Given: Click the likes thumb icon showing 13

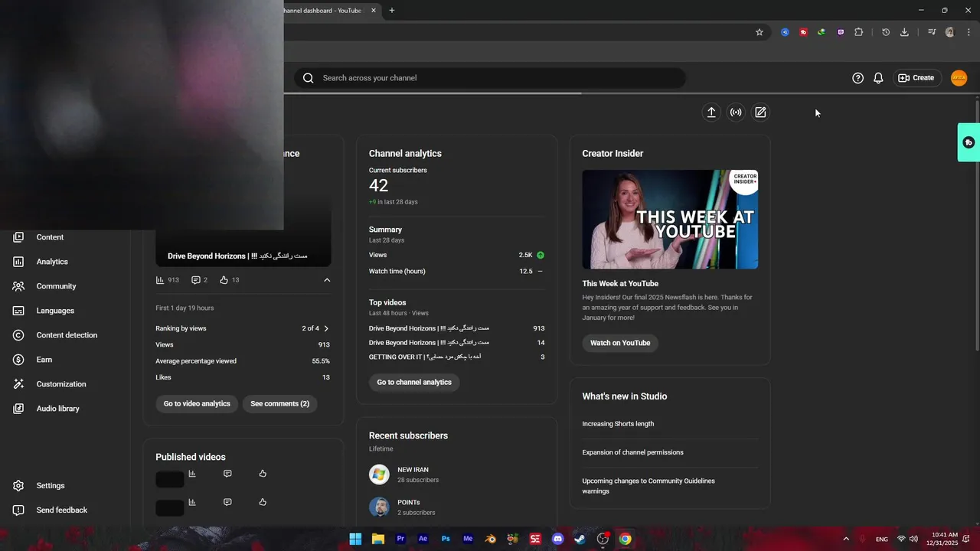Looking at the screenshot, I should click(224, 280).
